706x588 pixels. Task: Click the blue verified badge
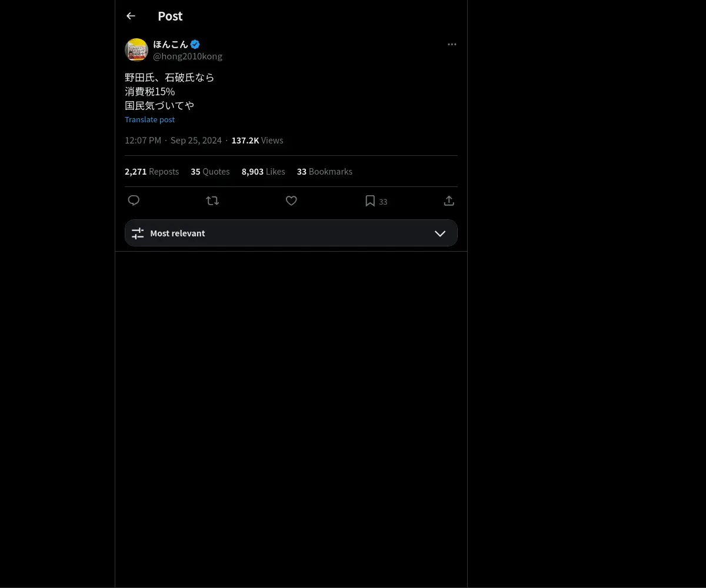pos(195,44)
